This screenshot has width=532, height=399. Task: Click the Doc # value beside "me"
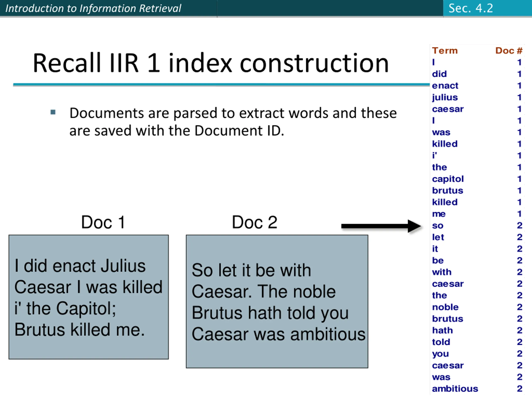(x=520, y=214)
